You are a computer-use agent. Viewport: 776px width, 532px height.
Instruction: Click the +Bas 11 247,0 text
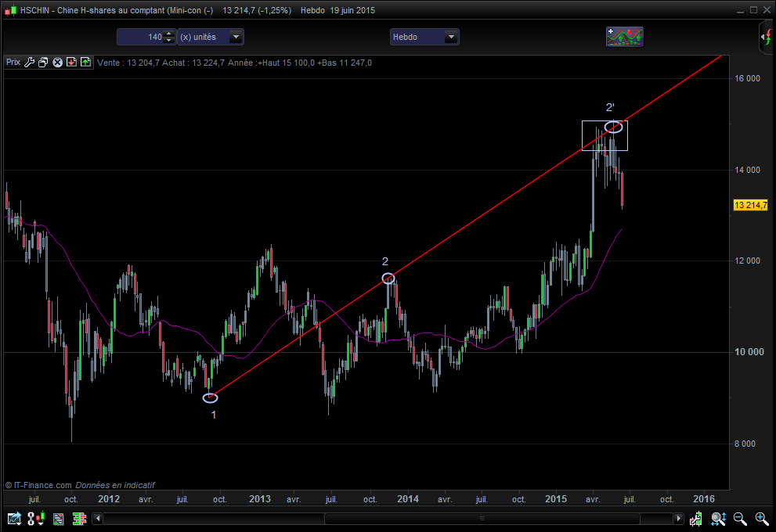coord(345,63)
